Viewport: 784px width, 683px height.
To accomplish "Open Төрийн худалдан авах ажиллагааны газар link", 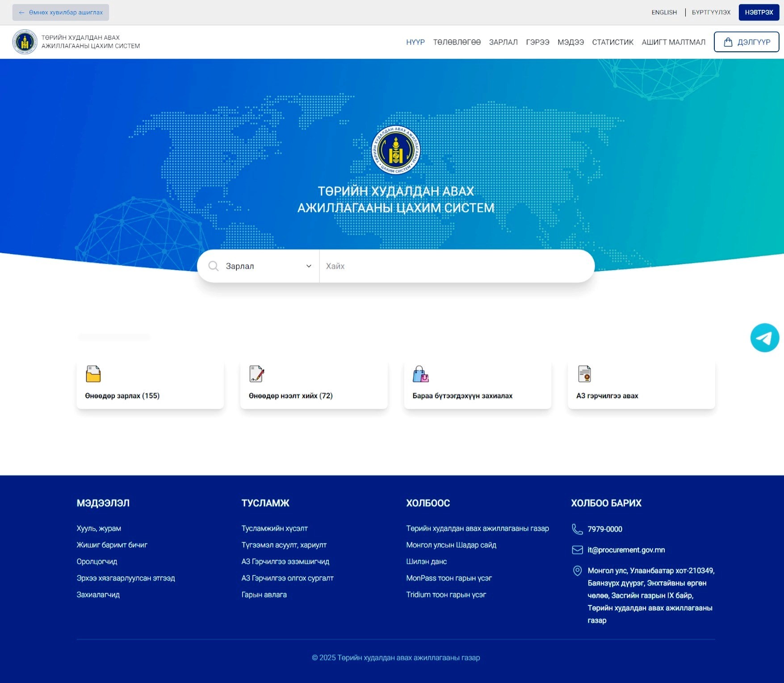I will point(478,529).
